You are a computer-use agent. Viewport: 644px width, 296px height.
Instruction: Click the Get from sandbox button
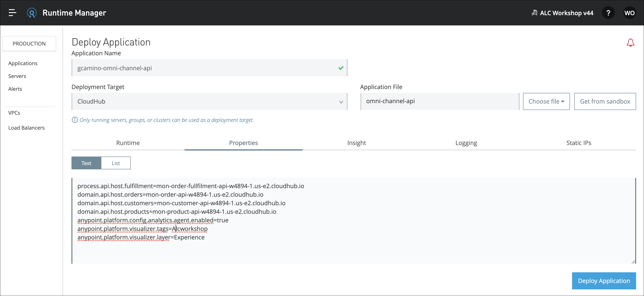(x=605, y=101)
